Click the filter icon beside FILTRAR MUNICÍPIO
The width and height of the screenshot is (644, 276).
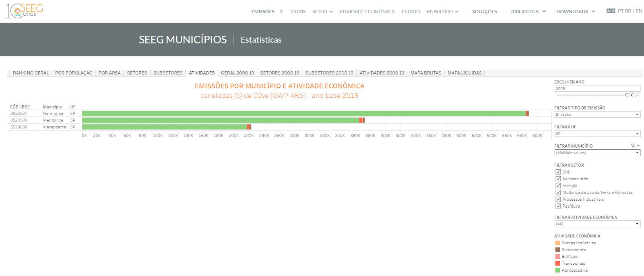[x=632, y=146]
